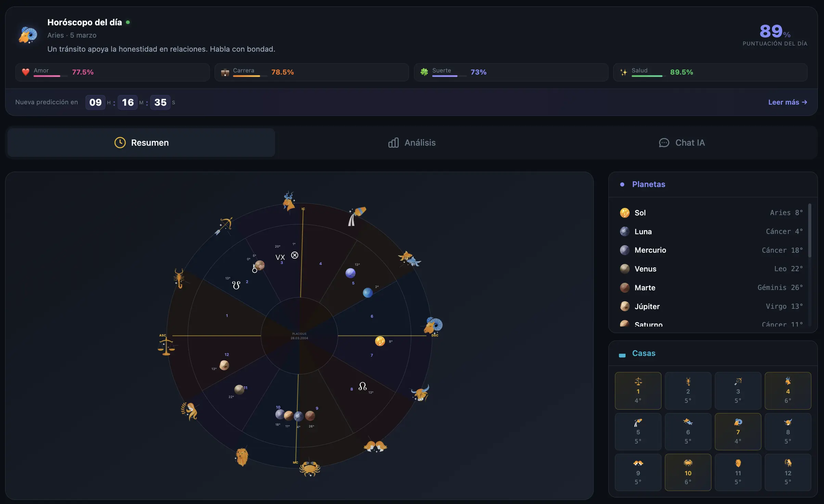The width and height of the screenshot is (824, 504).
Task: Click the Cancer crab sign near MC
Action: tap(310, 468)
